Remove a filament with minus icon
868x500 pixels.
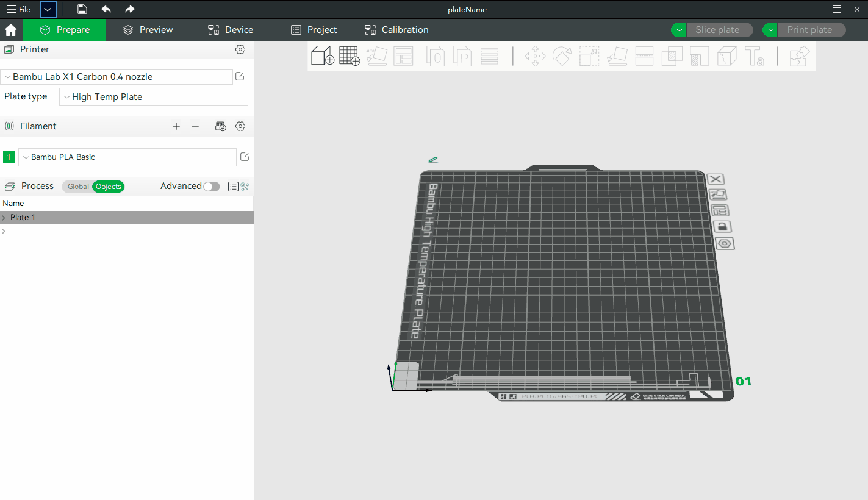point(195,126)
